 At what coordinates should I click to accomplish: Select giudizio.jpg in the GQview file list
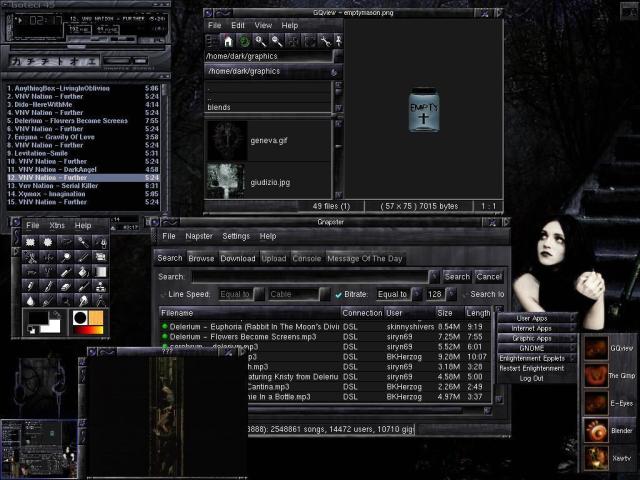click(272, 182)
